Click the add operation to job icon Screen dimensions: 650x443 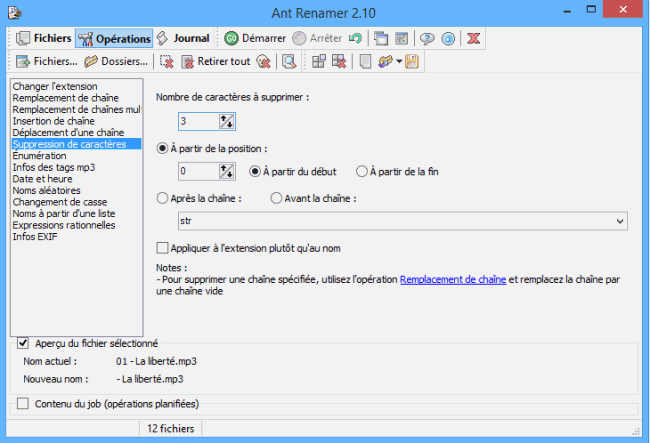pyautogui.click(x=318, y=62)
